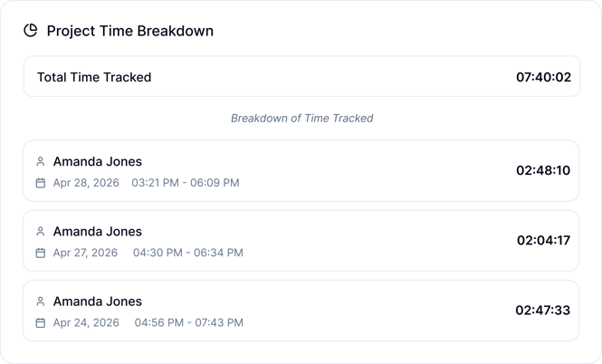The height and width of the screenshot is (364, 602).
Task: Click the Breakdown of Time Tracked caption
Action: (301, 119)
